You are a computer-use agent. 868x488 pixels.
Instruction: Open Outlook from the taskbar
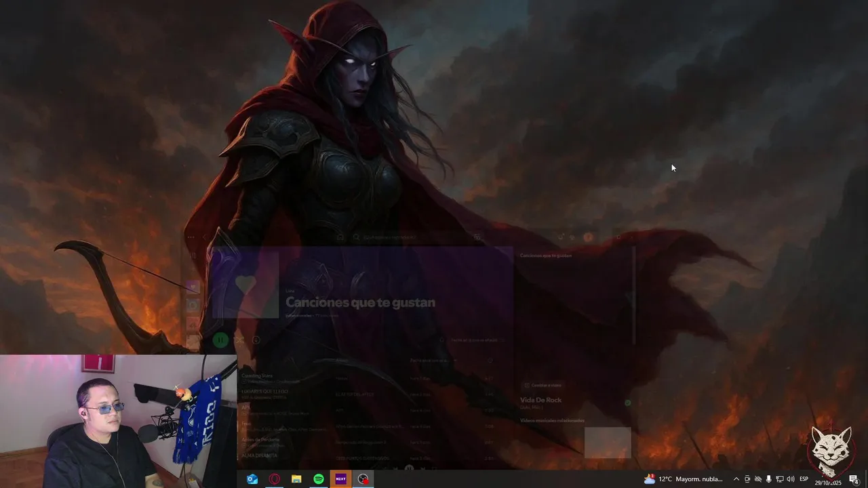pyautogui.click(x=252, y=479)
